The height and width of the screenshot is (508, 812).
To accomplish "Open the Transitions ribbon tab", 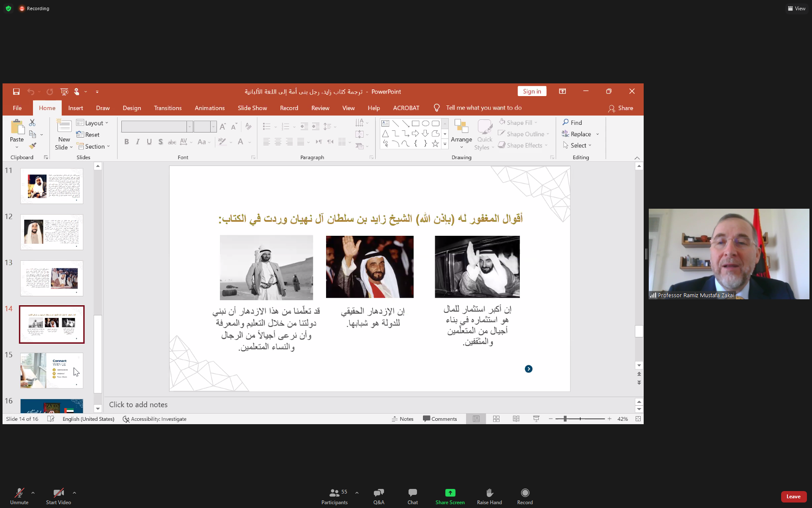I will pos(167,108).
